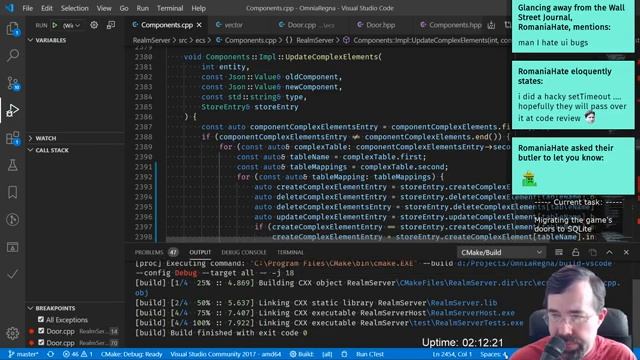Click the sync changes icon in status bar

51,354
